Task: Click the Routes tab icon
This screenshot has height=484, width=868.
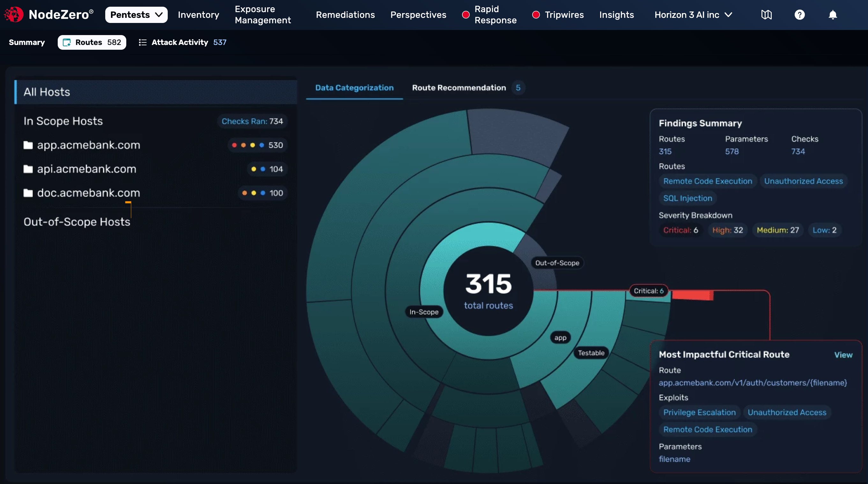Action: tap(67, 42)
